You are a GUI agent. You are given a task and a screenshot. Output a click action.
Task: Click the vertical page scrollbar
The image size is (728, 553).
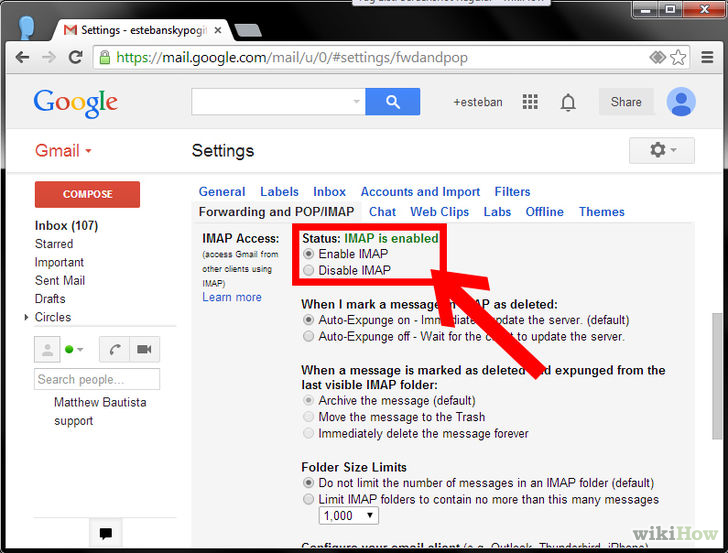pos(717,376)
